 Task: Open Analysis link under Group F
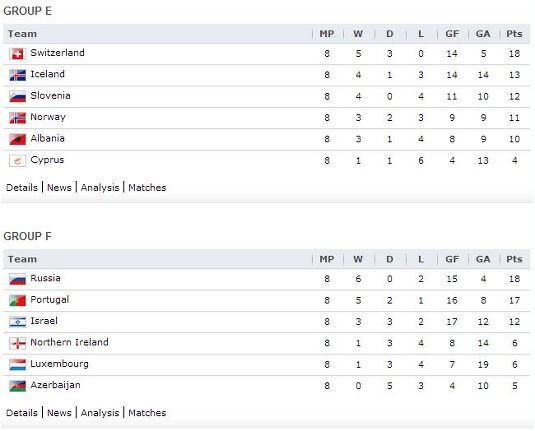click(x=100, y=413)
